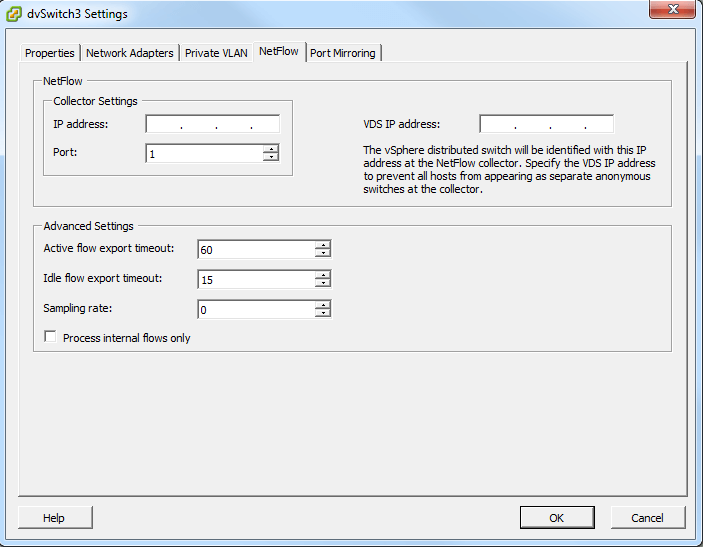This screenshot has width=703, height=547.
Task: Decrease Active flow export timeout value
Action: [x=323, y=253]
